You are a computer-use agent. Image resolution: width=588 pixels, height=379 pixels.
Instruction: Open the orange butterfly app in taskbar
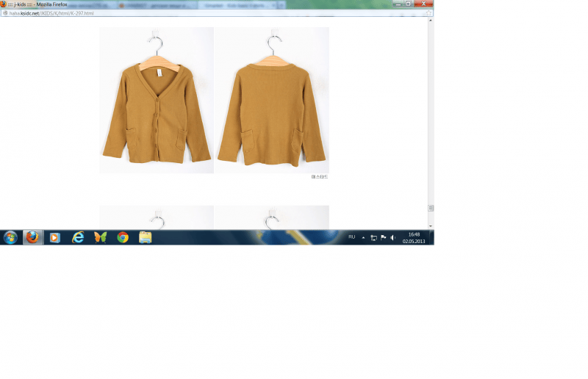(x=101, y=238)
